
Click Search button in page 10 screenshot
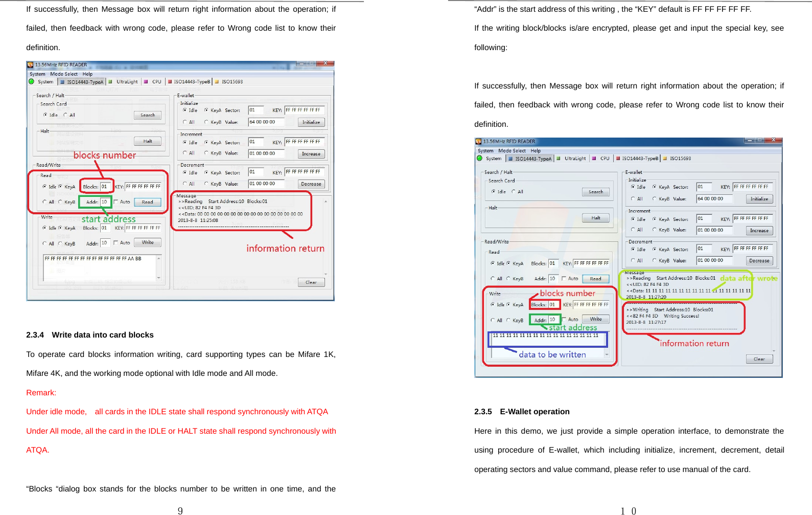pos(596,192)
